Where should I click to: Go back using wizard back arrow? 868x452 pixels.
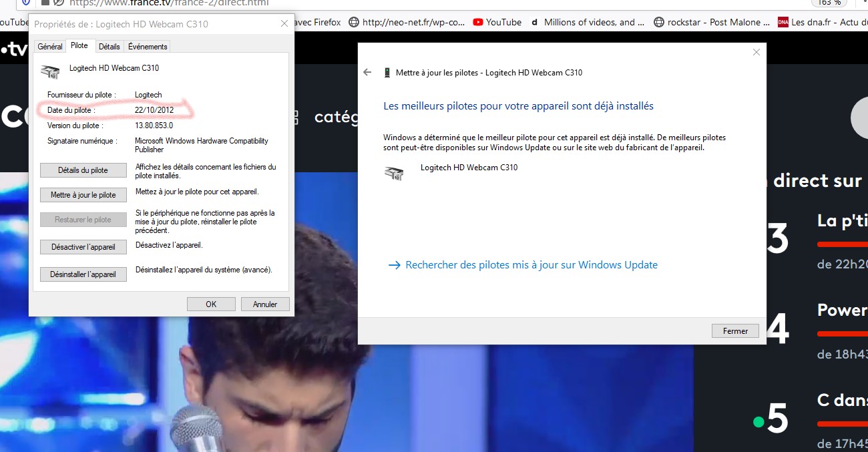[367, 72]
